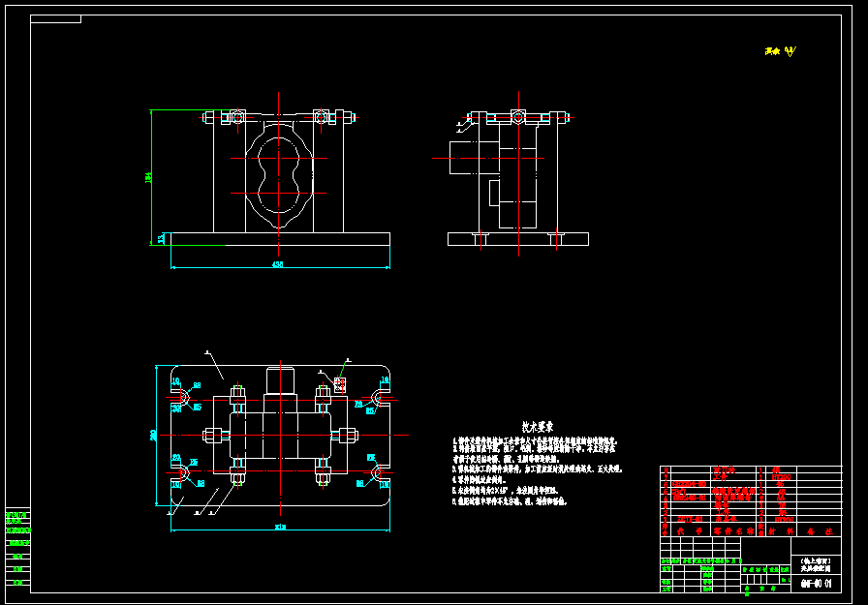Select the overall width dimension below the plan view
This screenshot has height=605, width=868.
(280, 527)
